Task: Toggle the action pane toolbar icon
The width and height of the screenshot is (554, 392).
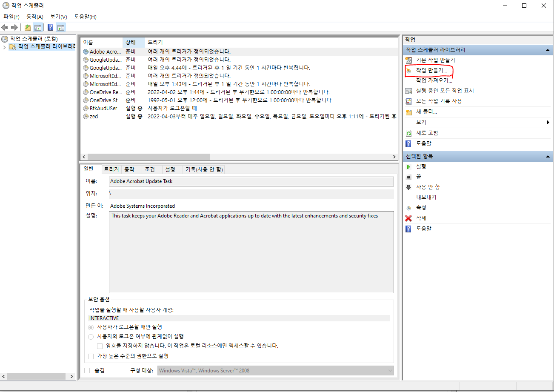Action: tap(61, 27)
